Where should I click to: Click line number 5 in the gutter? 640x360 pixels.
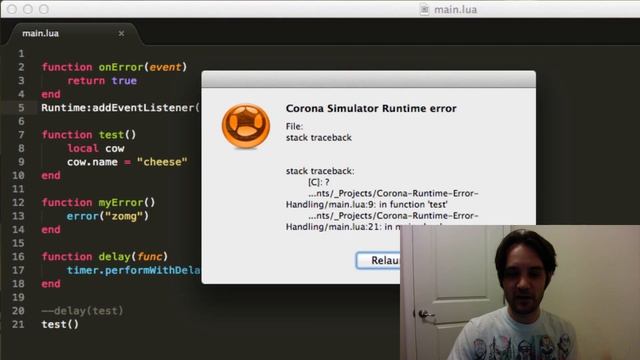21,108
